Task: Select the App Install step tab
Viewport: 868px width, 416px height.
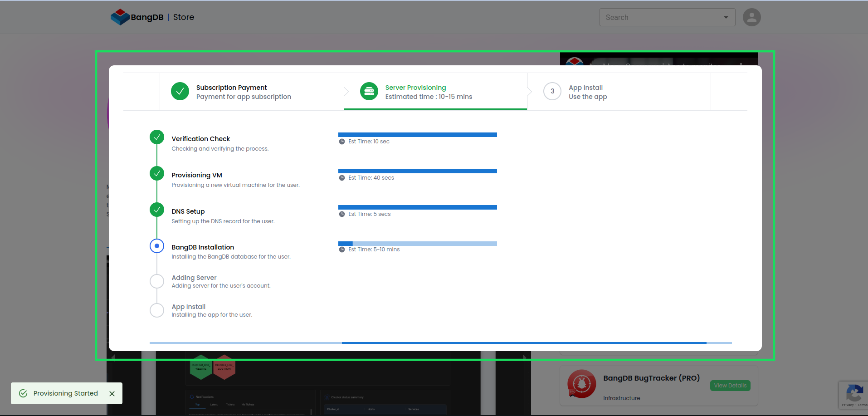Action: (x=619, y=92)
